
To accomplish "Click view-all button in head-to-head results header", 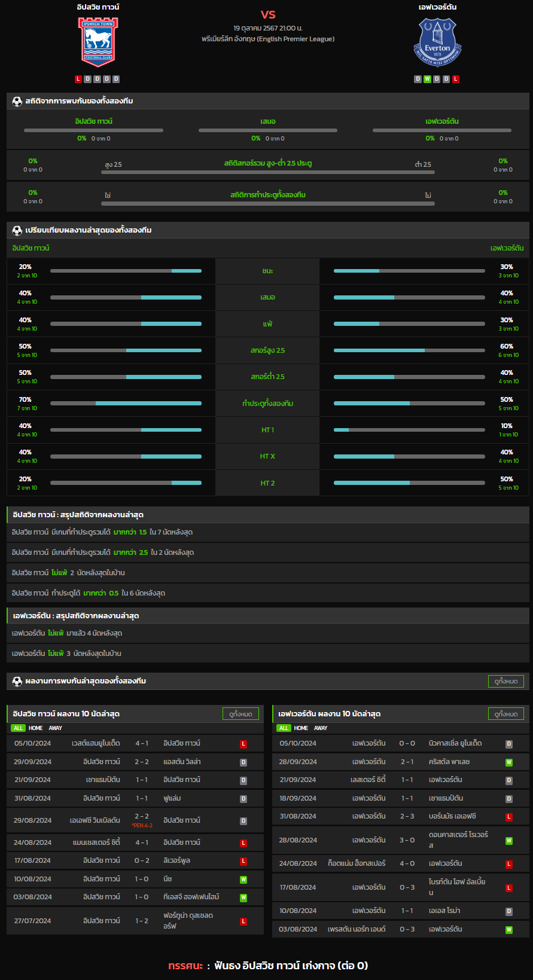I will [x=506, y=681].
